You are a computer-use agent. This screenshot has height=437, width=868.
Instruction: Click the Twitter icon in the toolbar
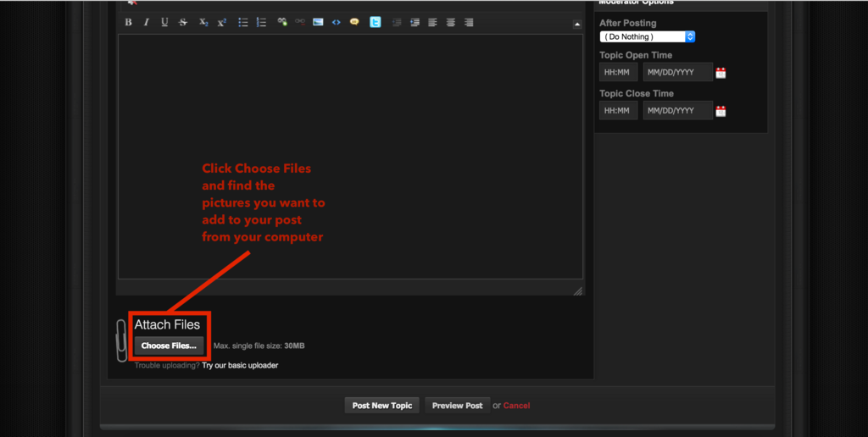[376, 22]
